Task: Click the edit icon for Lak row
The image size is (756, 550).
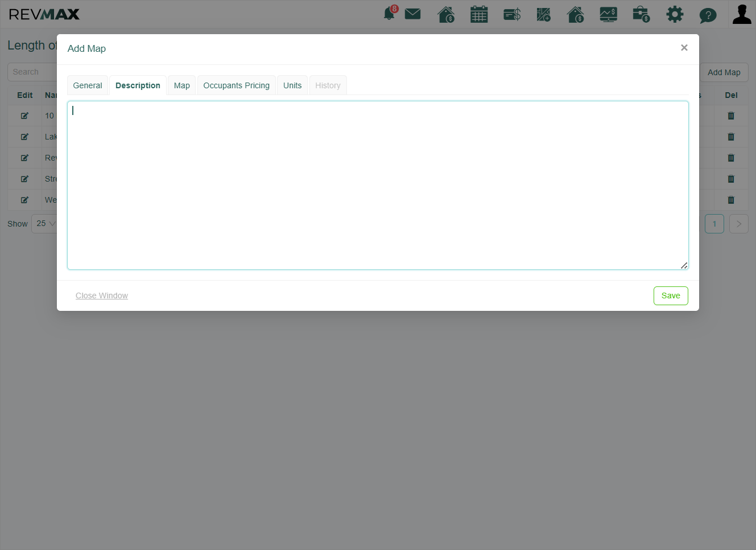Action: [x=24, y=137]
